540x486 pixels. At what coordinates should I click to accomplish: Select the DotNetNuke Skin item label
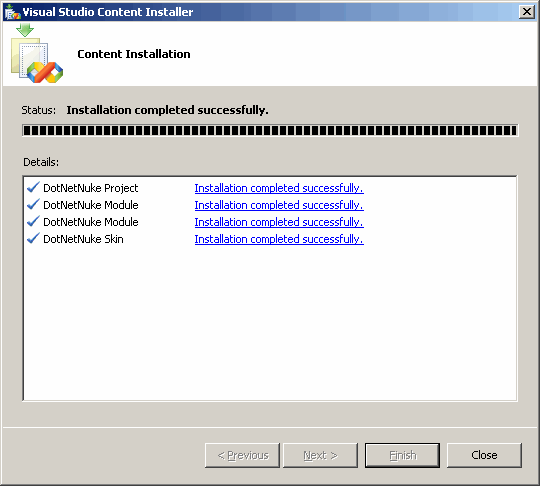(83, 239)
